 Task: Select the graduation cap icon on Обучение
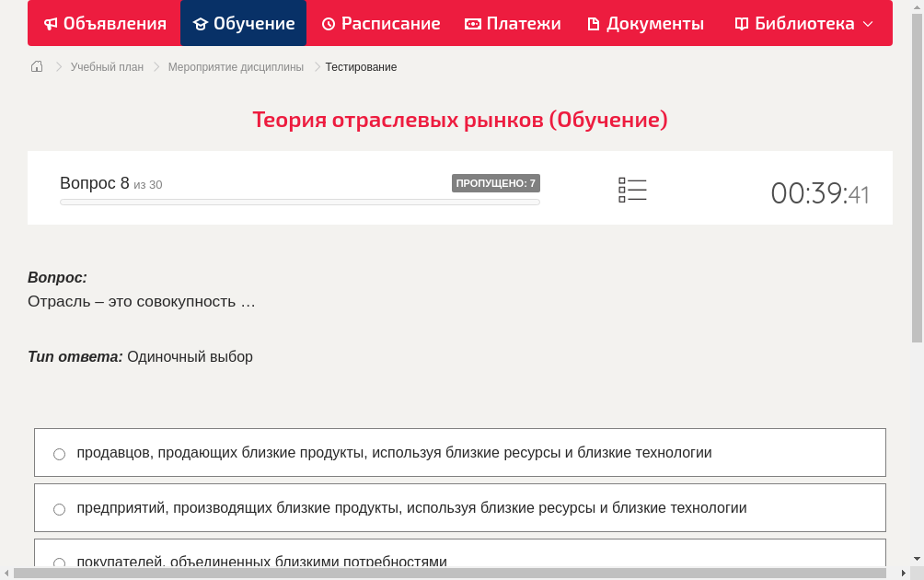pyautogui.click(x=202, y=23)
